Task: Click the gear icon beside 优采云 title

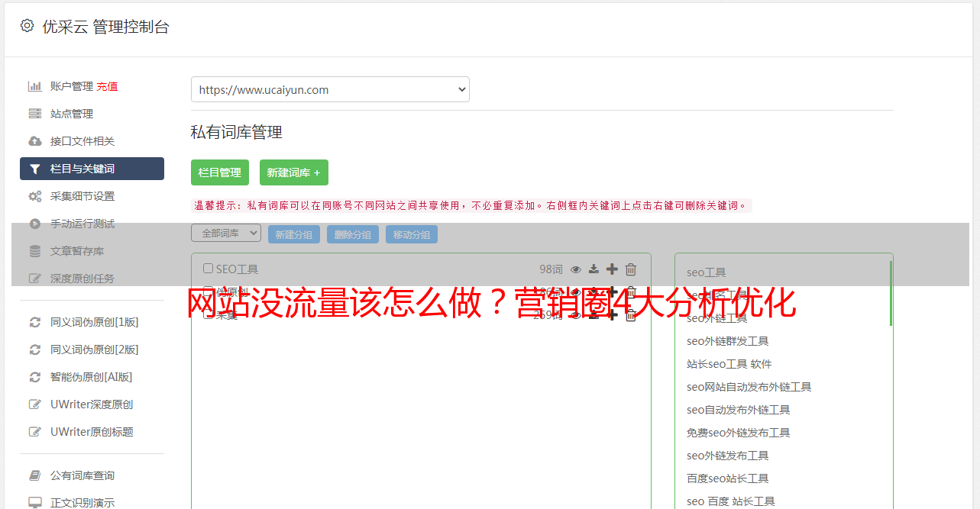Action: coord(27,26)
